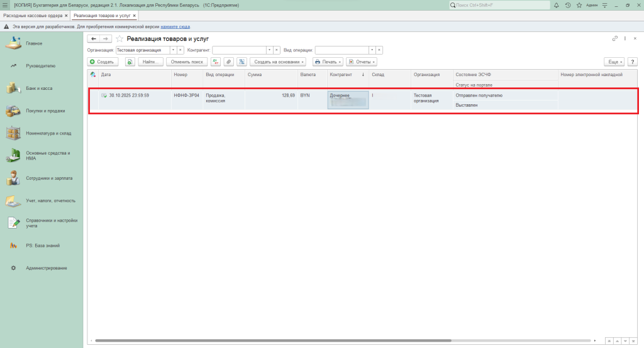Expand the Организация dropdown list

coord(173,50)
